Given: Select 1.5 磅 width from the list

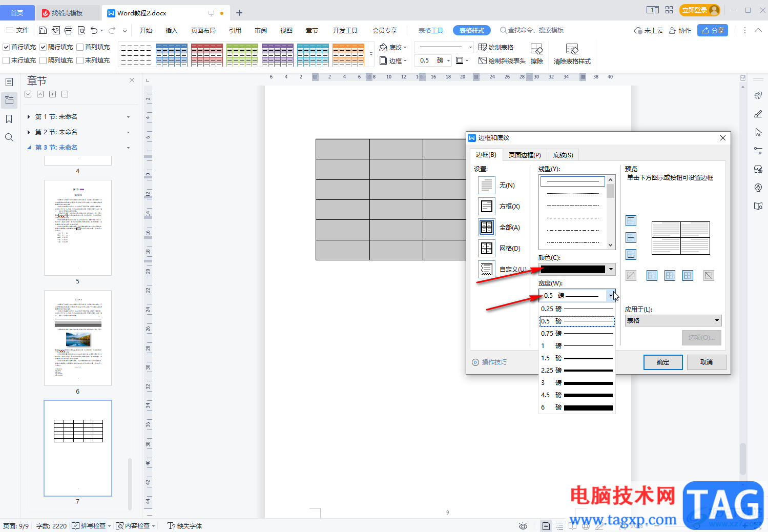Looking at the screenshot, I should [x=576, y=358].
